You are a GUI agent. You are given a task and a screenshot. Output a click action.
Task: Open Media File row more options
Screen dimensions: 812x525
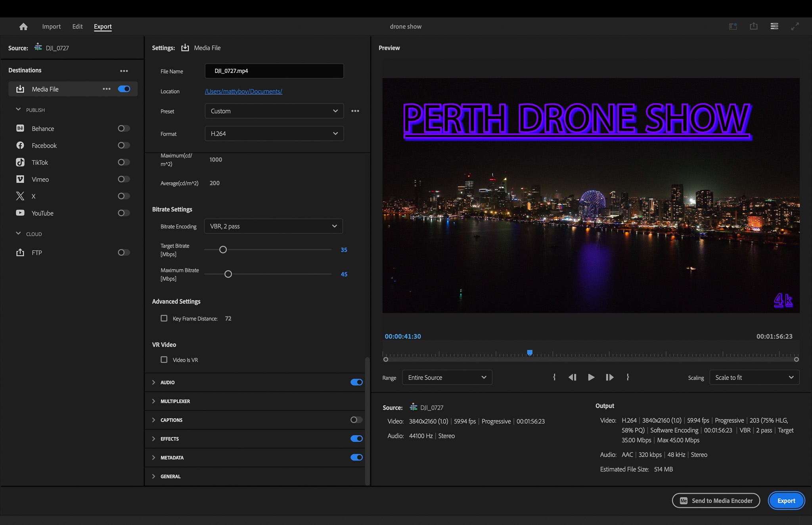107,89
